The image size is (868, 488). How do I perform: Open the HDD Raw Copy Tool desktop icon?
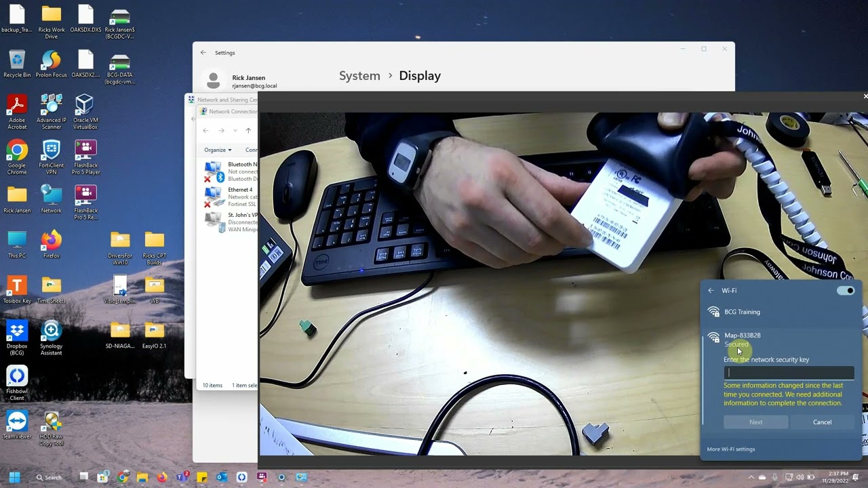click(51, 429)
